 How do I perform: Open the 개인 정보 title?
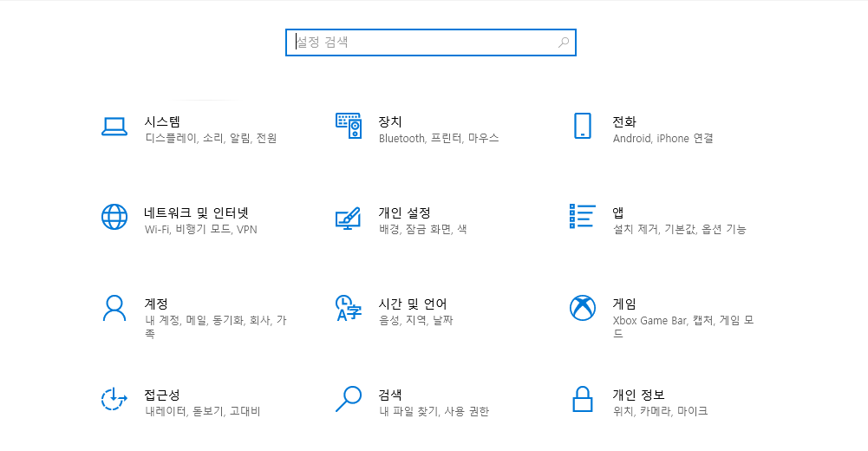tap(639, 395)
